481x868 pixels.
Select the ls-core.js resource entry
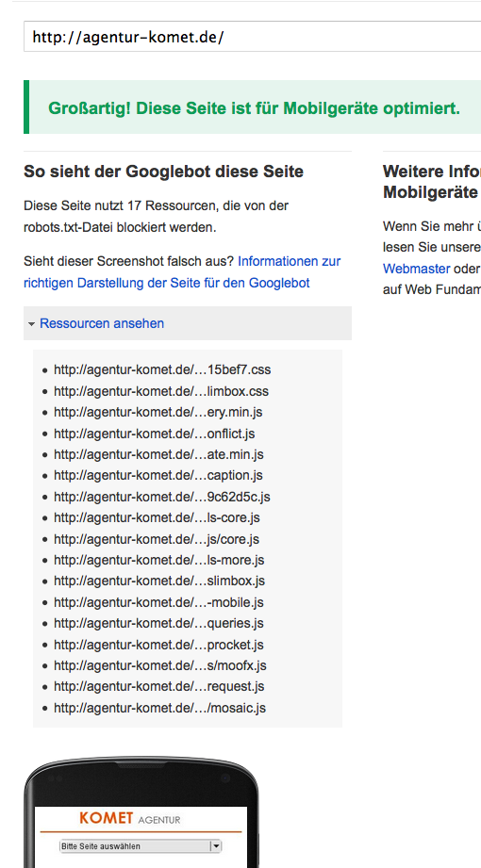click(157, 518)
